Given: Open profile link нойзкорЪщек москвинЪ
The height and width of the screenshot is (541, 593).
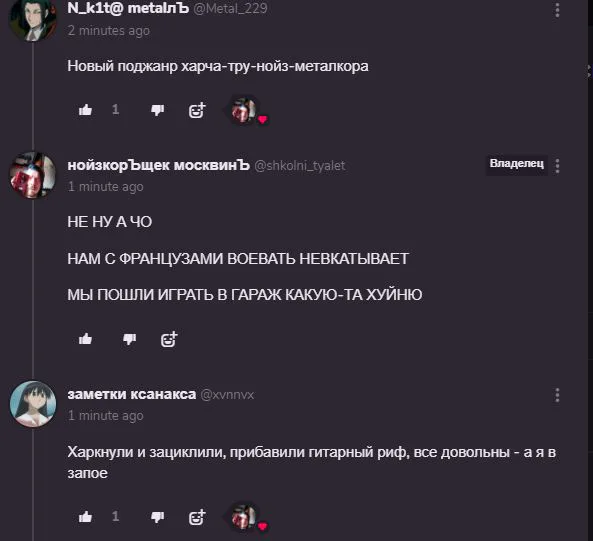Looking at the screenshot, I should 158,165.
